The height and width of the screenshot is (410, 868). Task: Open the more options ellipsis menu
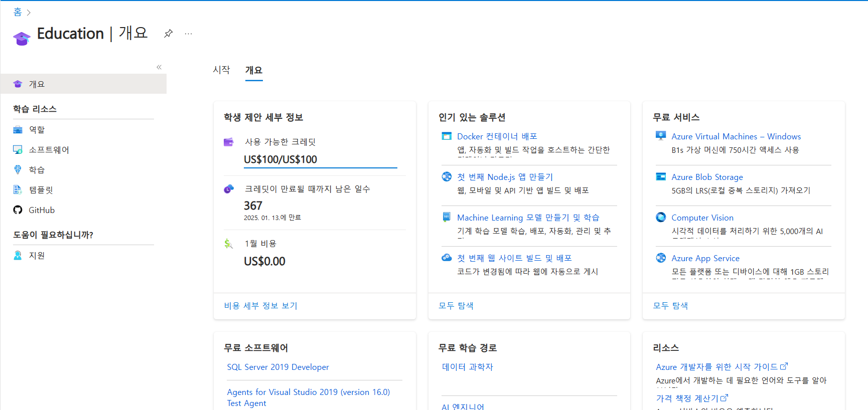189,34
